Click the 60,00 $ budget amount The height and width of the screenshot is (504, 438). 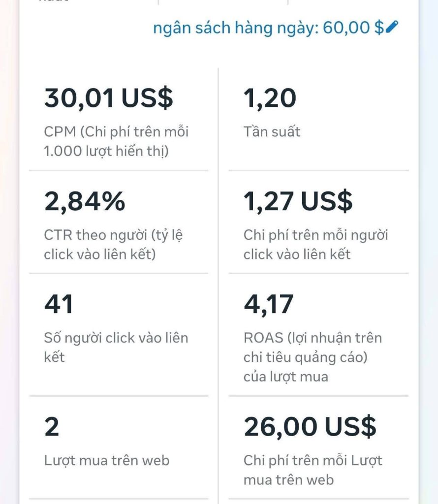[353, 28]
